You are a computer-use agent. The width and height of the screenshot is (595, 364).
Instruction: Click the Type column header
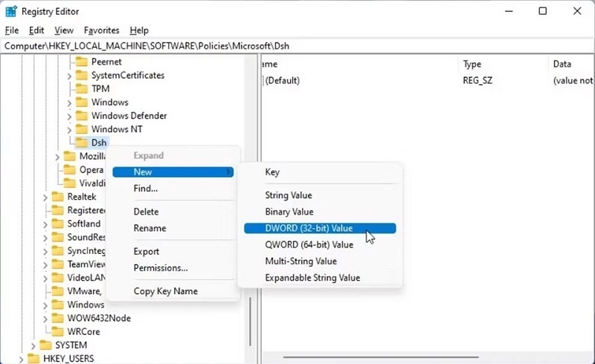point(472,65)
